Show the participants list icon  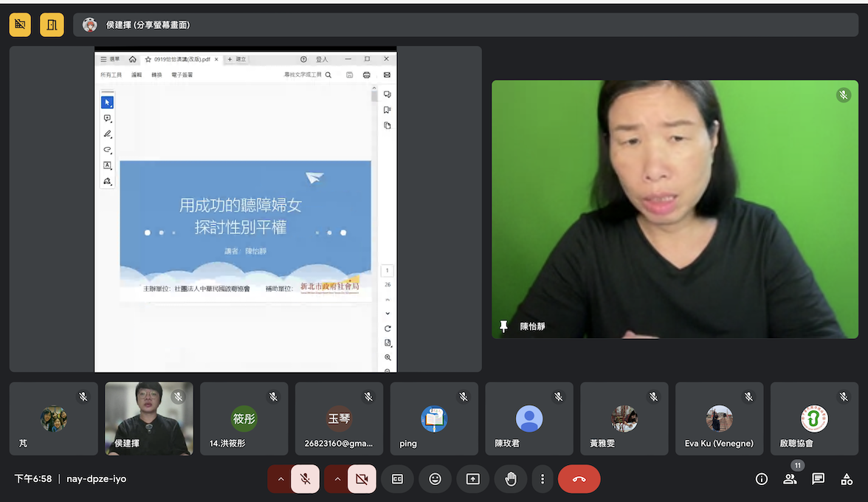[x=790, y=479]
